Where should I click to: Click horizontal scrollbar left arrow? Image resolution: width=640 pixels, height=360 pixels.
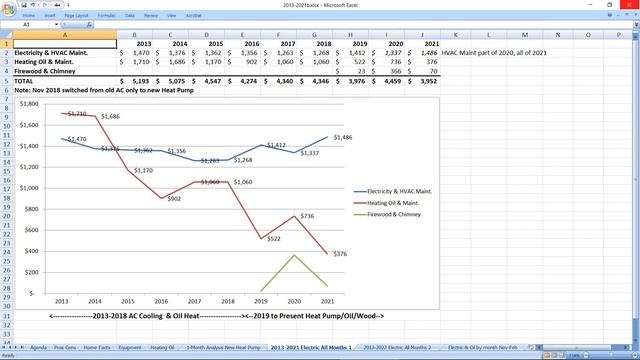point(539,347)
